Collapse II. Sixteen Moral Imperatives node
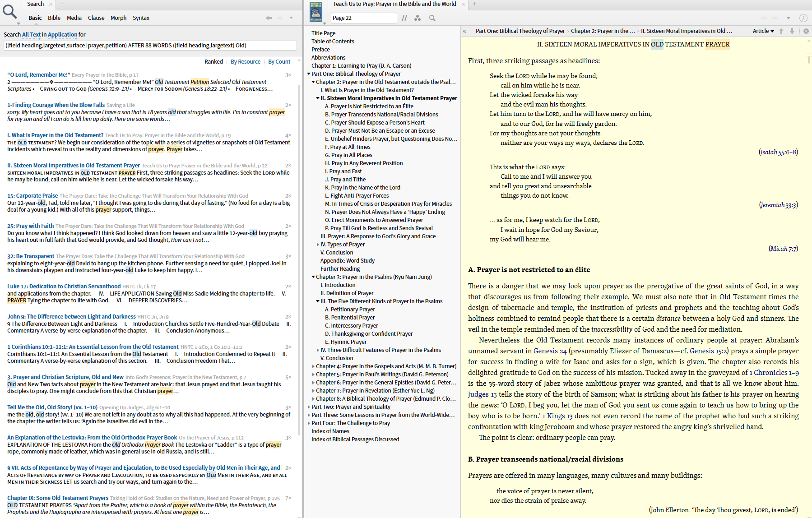The height and width of the screenshot is (518, 812). pyautogui.click(x=318, y=98)
